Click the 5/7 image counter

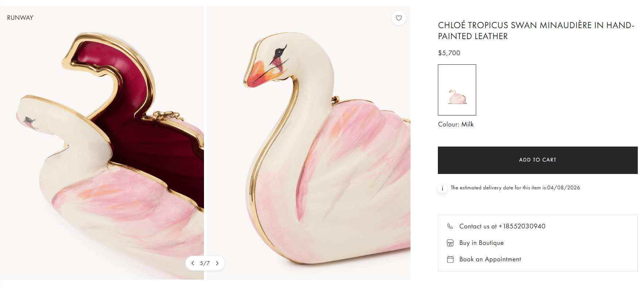tap(205, 263)
